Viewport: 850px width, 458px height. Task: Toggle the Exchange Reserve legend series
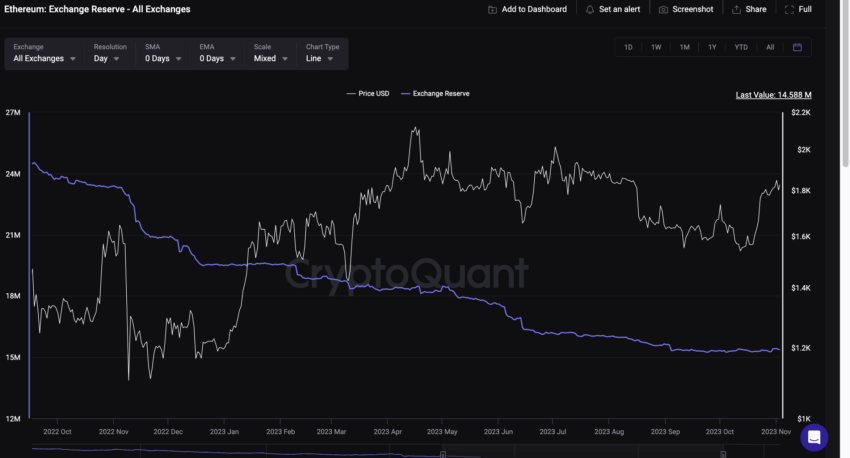pos(435,94)
